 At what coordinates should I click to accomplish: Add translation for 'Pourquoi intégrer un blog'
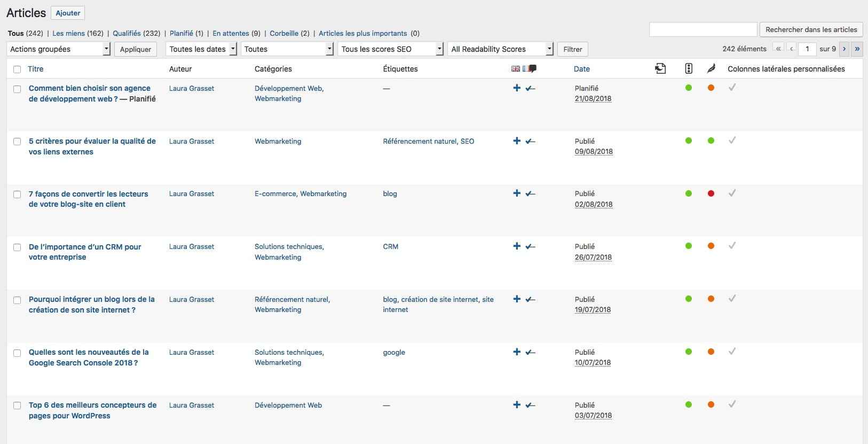tap(516, 299)
